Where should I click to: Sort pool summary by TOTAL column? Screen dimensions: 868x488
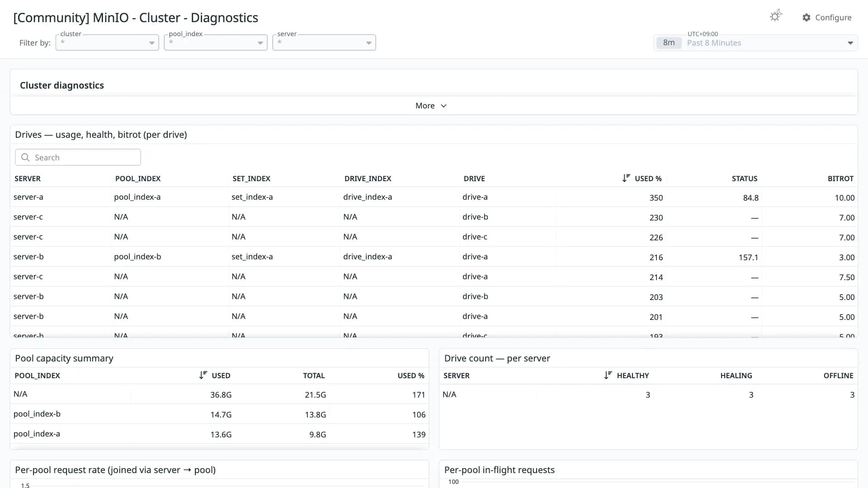click(314, 375)
